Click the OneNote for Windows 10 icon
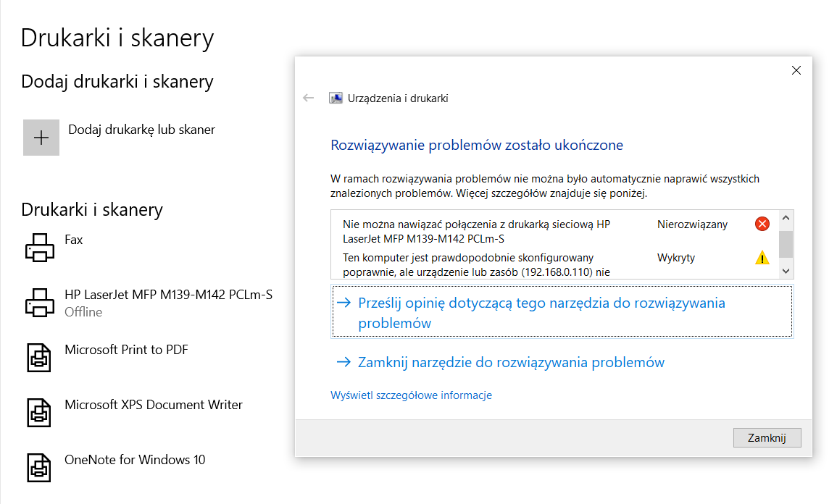Viewport: 837px width, 504px height. [x=39, y=467]
